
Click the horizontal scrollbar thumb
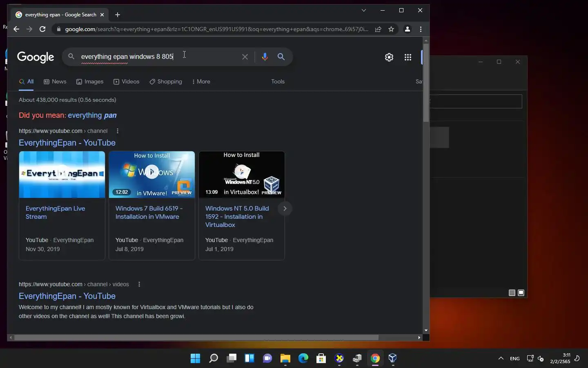tap(196, 338)
